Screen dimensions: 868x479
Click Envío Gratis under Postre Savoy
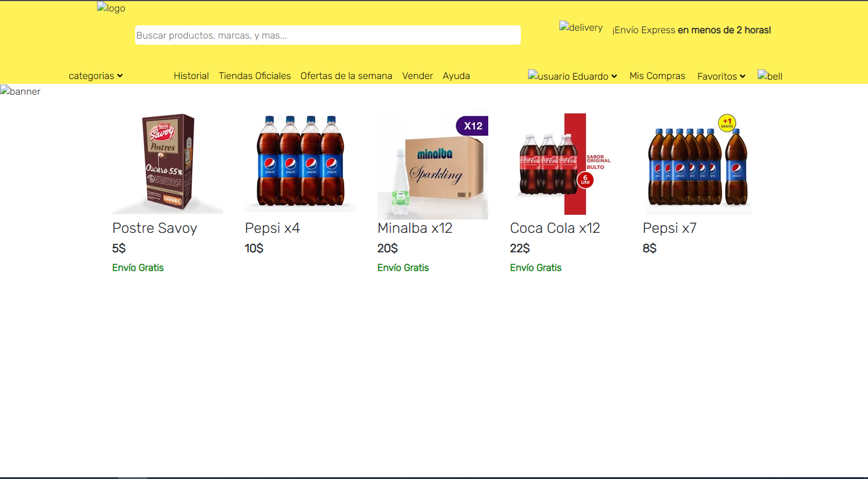pyautogui.click(x=138, y=268)
